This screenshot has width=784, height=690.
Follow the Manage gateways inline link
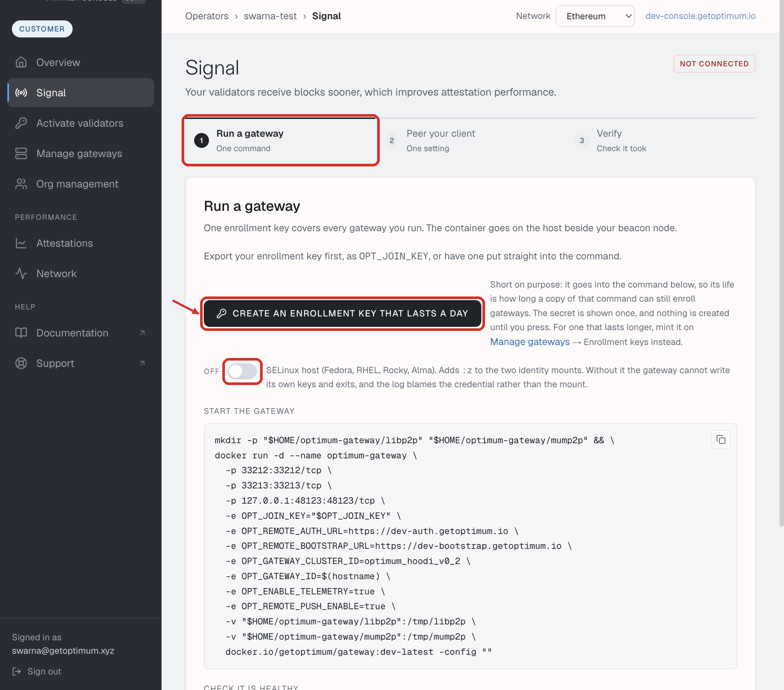point(530,342)
